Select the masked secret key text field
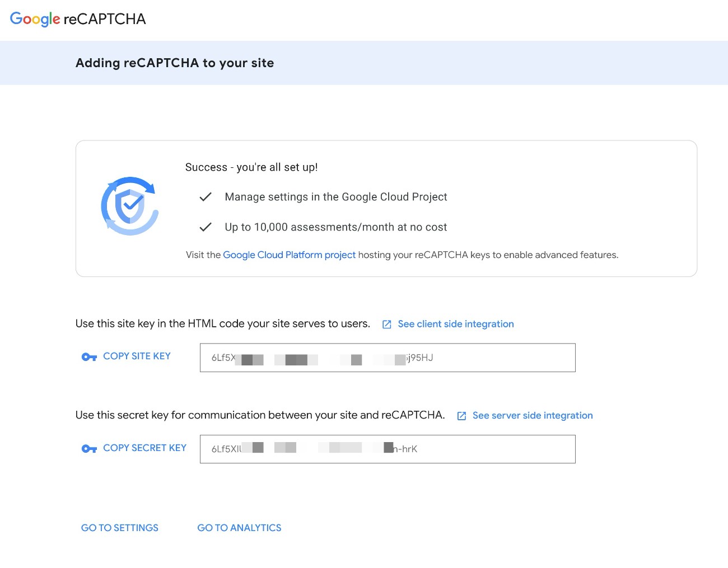This screenshot has height=568, width=728. tap(388, 449)
